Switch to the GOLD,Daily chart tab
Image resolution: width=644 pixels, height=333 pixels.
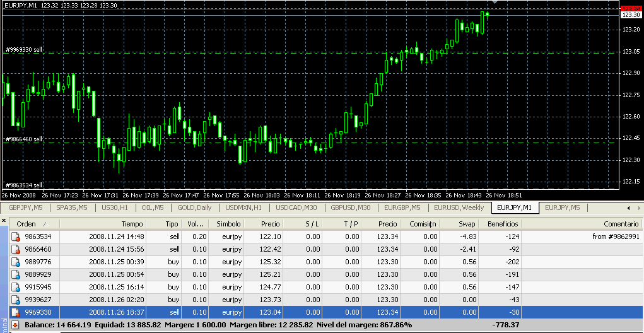coord(194,207)
